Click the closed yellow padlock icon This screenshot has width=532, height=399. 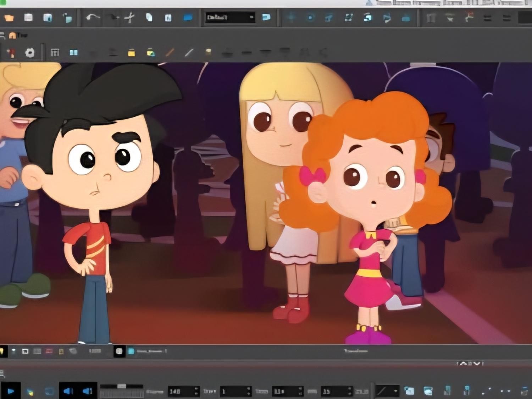tap(132, 53)
